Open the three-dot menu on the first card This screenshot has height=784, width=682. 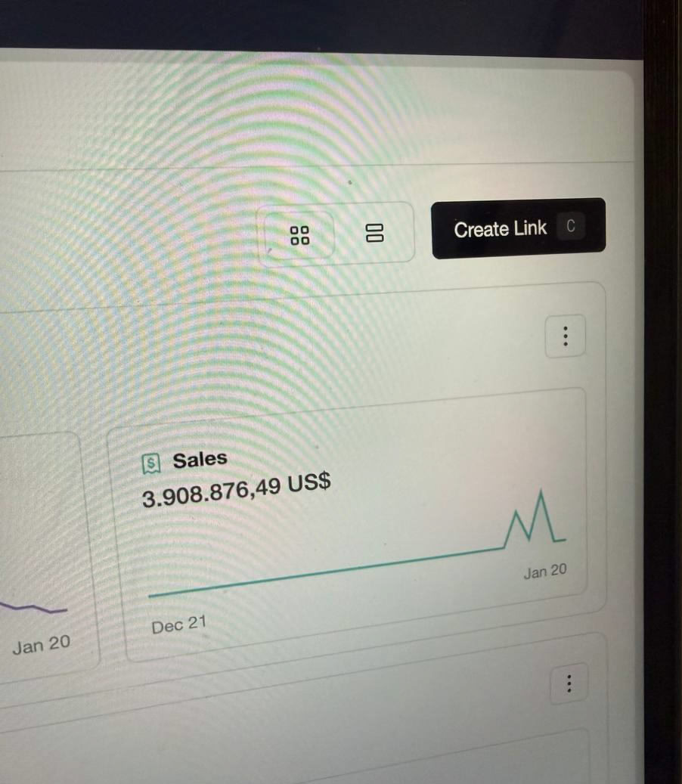click(x=566, y=336)
